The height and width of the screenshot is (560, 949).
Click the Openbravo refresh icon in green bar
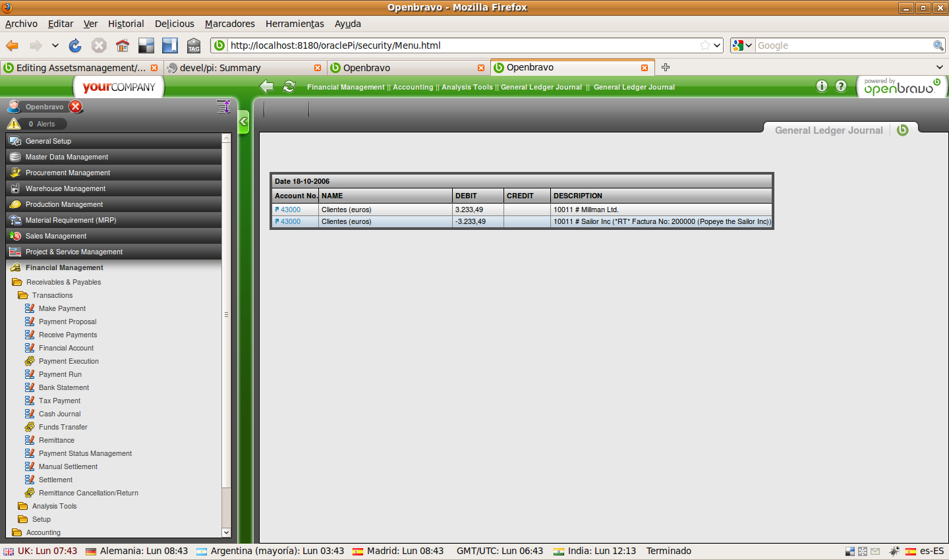(289, 86)
